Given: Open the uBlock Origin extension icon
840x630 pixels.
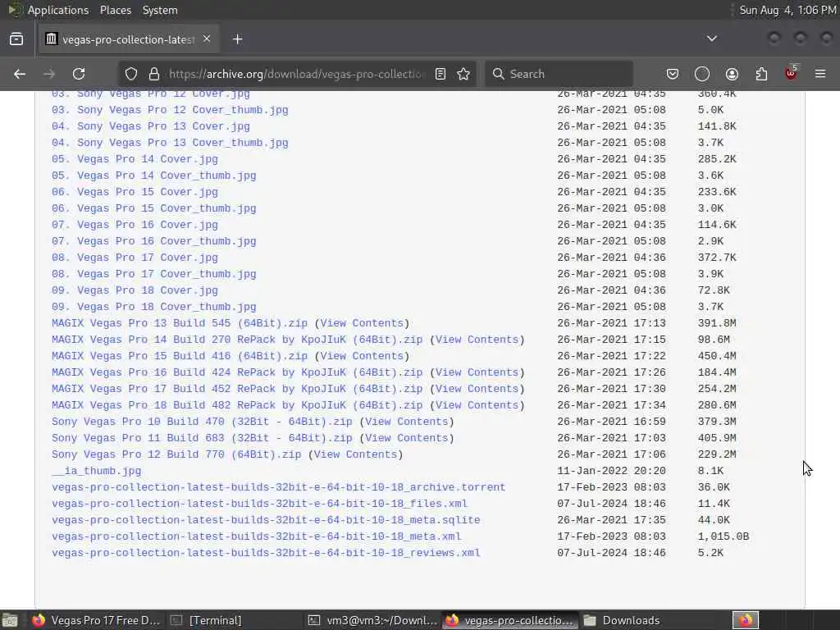Looking at the screenshot, I should point(791,73).
